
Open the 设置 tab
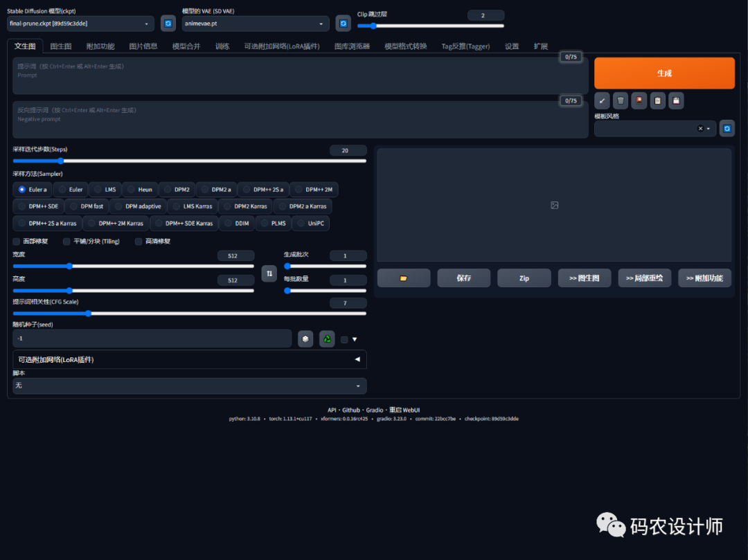(x=512, y=46)
